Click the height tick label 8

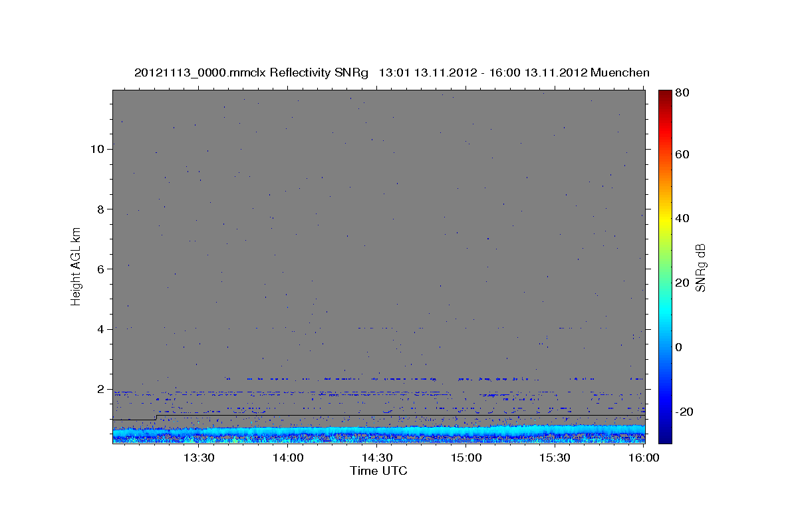(x=100, y=209)
